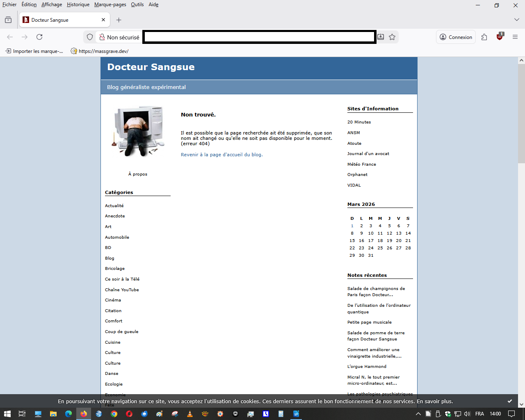This screenshot has width=525, height=420.
Task: Open the Firefox application menu
Action: pos(515,37)
